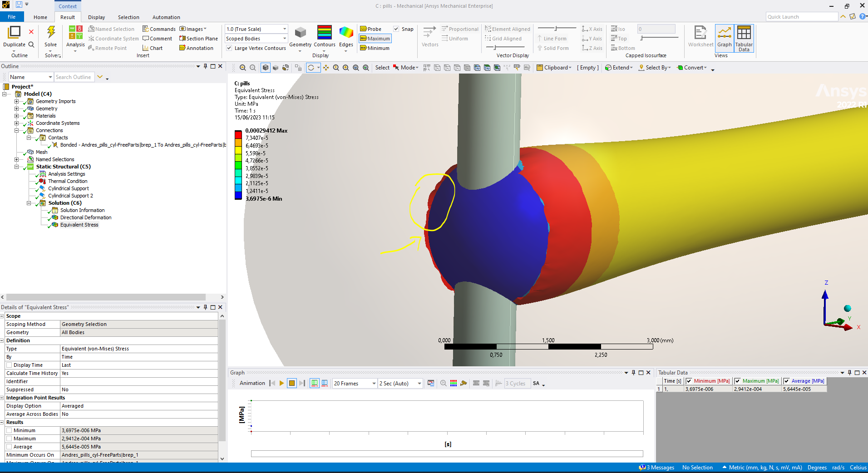Collapse the Solution (C6) tree node
This screenshot has width=868, height=473.
pos(29,203)
